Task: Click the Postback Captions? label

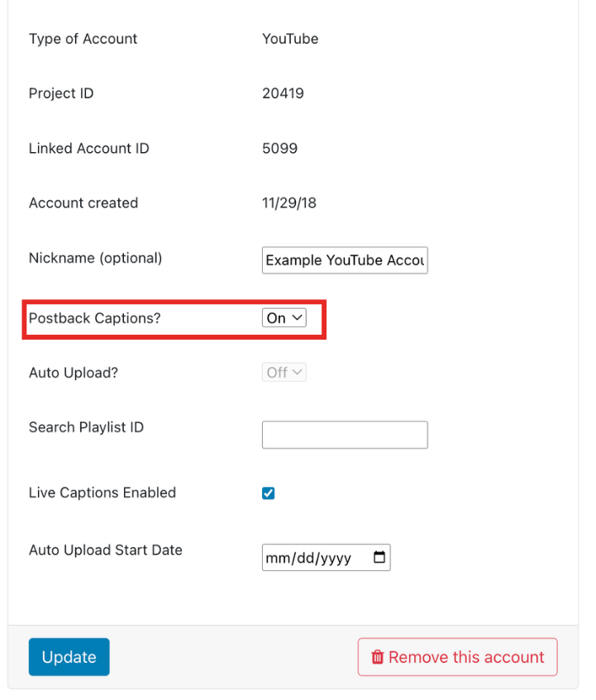Action: tap(94, 318)
